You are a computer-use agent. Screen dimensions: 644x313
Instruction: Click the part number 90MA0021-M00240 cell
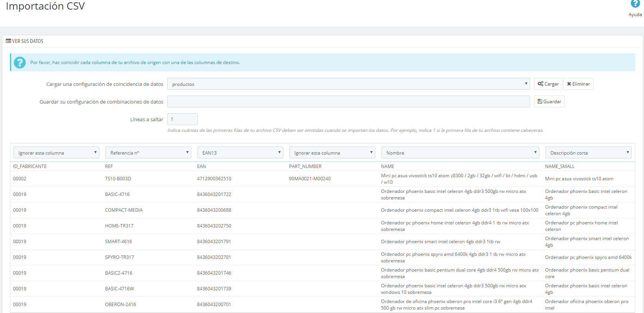pos(310,179)
